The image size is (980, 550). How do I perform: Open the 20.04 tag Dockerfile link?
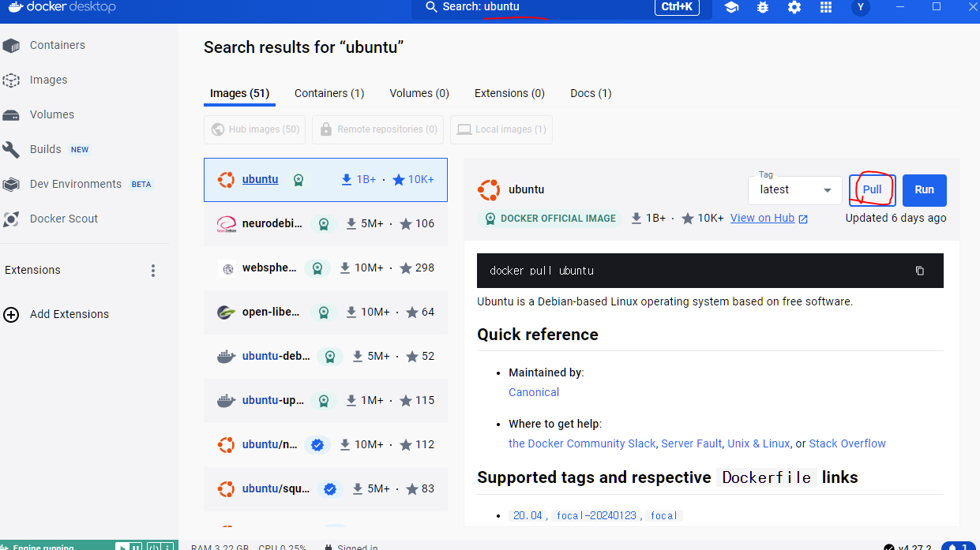528,516
